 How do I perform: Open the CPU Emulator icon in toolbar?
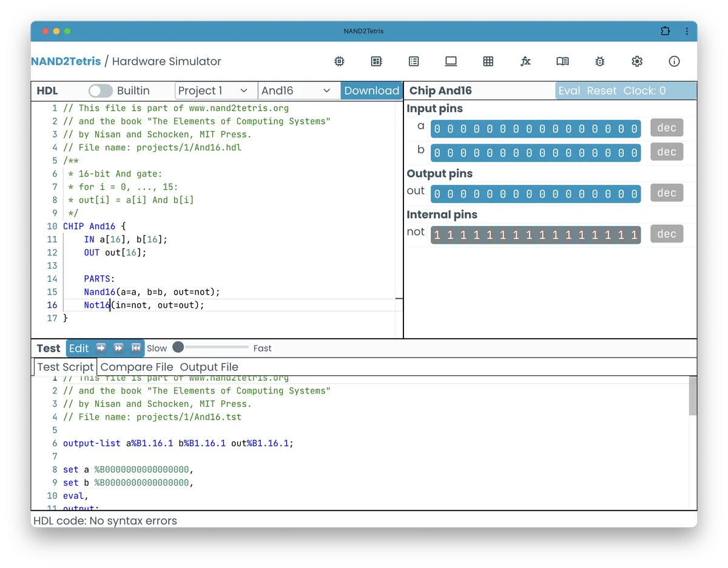[377, 61]
